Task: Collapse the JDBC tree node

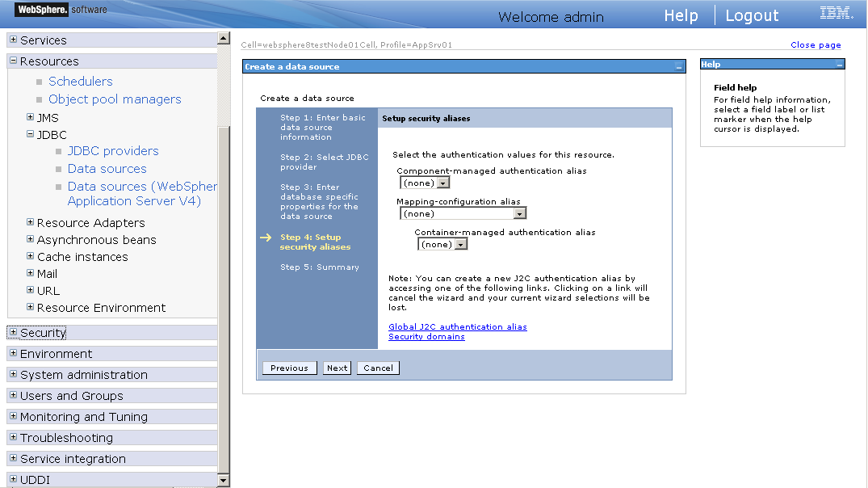Action: [x=31, y=134]
